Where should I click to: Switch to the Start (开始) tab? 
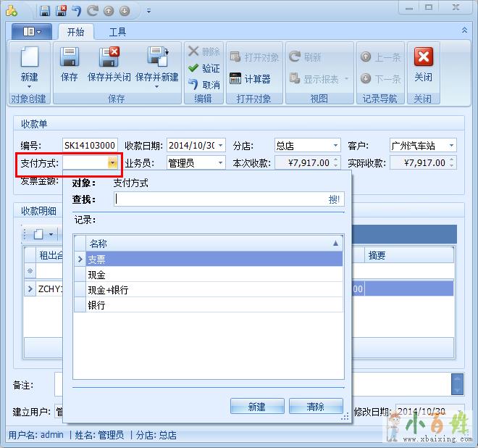75,32
